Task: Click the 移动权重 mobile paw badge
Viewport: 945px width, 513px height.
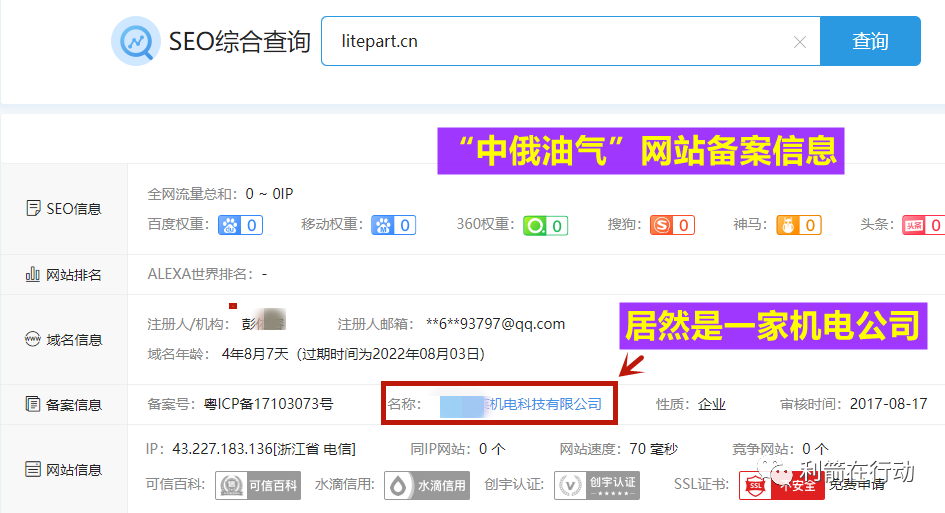Action: click(394, 225)
